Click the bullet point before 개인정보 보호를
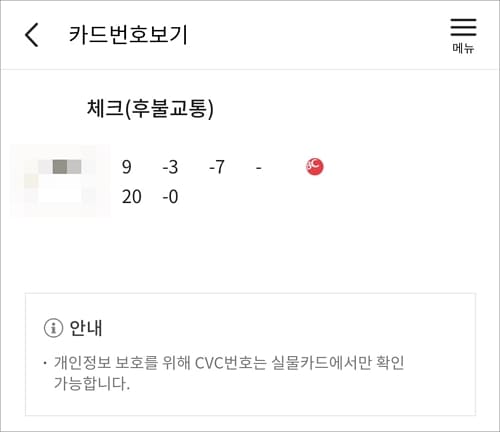The image size is (500, 432). click(x=45, y=363)
